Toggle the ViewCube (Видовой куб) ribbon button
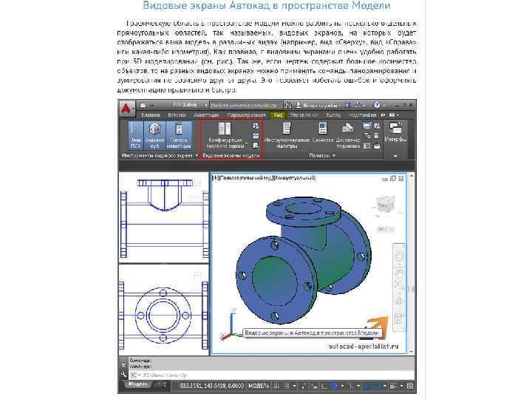This screenshot has width=532, height=399. point(154,135)
